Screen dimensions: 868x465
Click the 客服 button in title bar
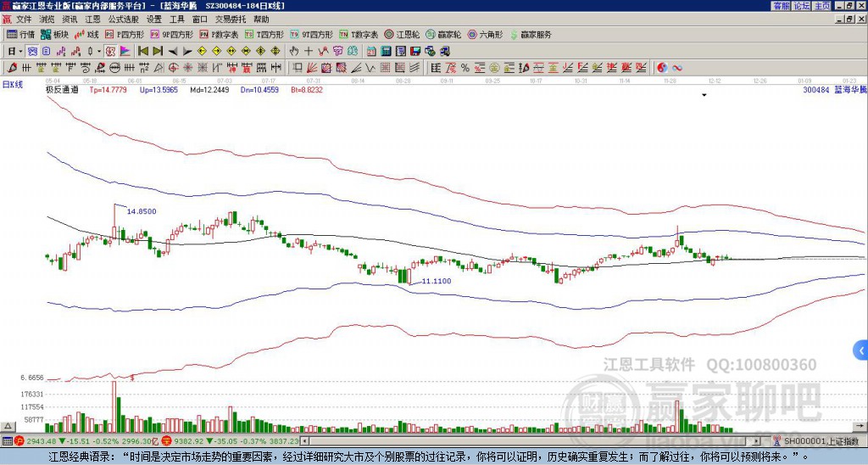[x=782, y=6]
